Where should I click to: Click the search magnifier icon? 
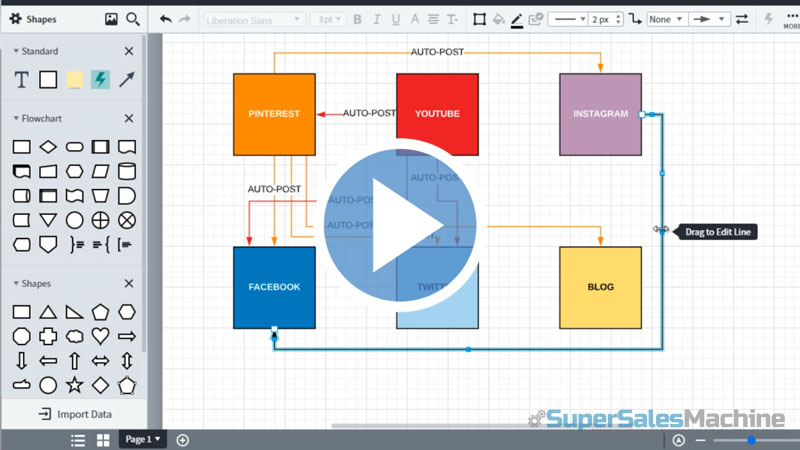pyautogui.click(x=133, y=19)
